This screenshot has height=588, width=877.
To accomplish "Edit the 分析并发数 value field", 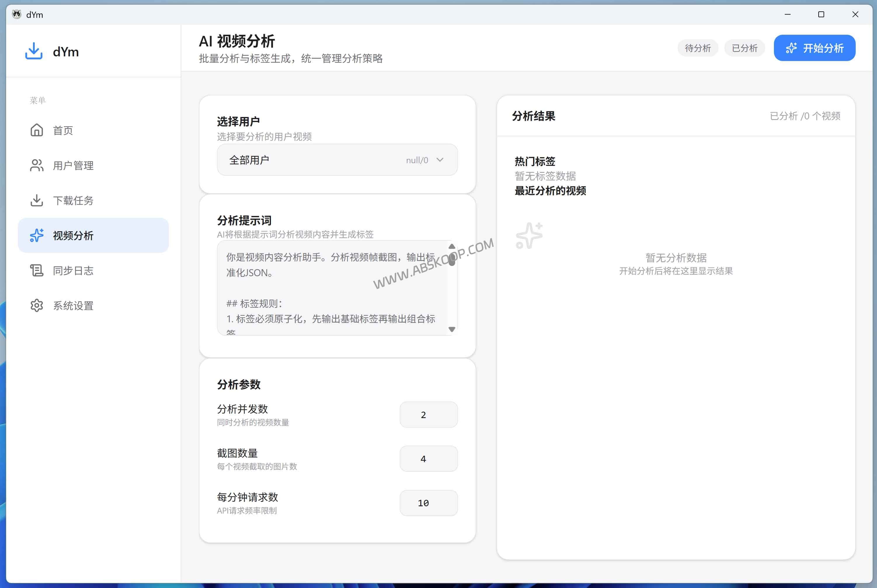I will (429, 414).
